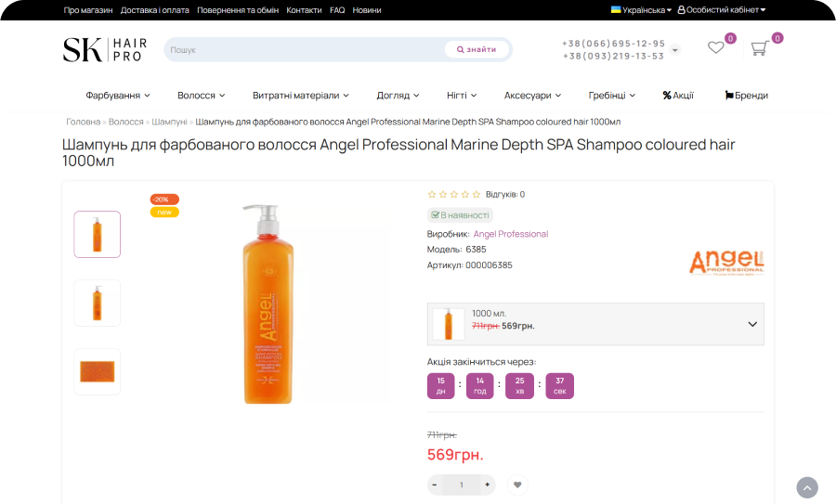The height and width of the screenshot is (504, 836).
Task: Click the red 569грн. price
Action: pyautogui.click(x=455, y=455)
